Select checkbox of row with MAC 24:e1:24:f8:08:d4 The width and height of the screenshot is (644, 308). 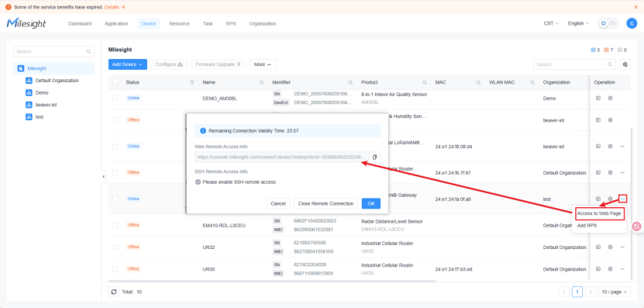click(115, 147)
